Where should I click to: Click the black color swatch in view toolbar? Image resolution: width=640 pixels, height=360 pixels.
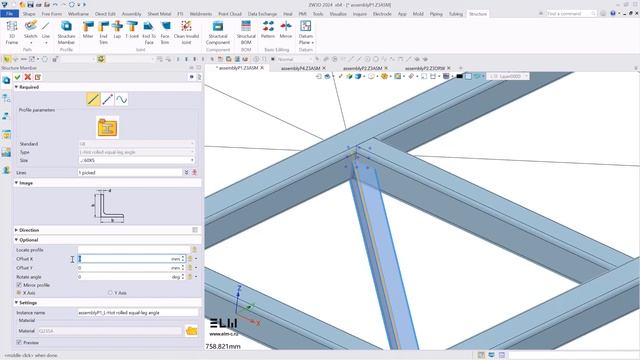click(x=459, y=76)
